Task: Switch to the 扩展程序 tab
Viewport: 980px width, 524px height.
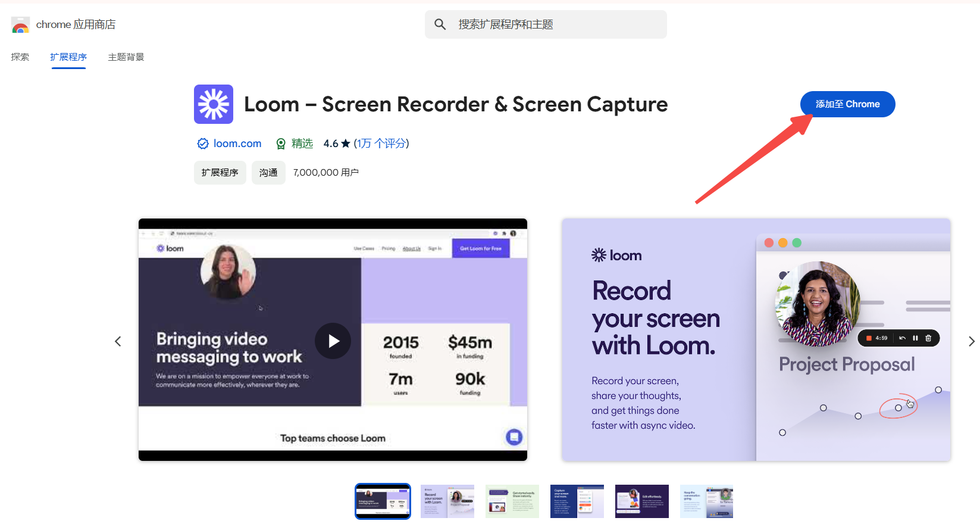Action: (68, 57)
